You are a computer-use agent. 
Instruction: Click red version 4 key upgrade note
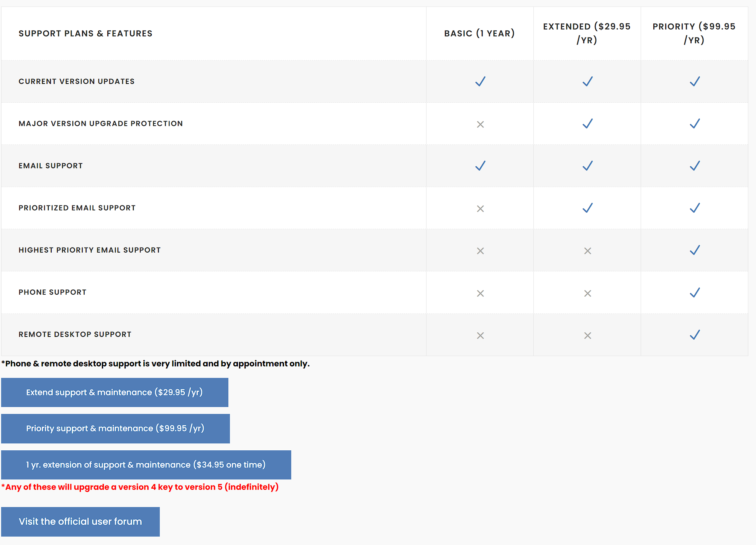[140, 487]
